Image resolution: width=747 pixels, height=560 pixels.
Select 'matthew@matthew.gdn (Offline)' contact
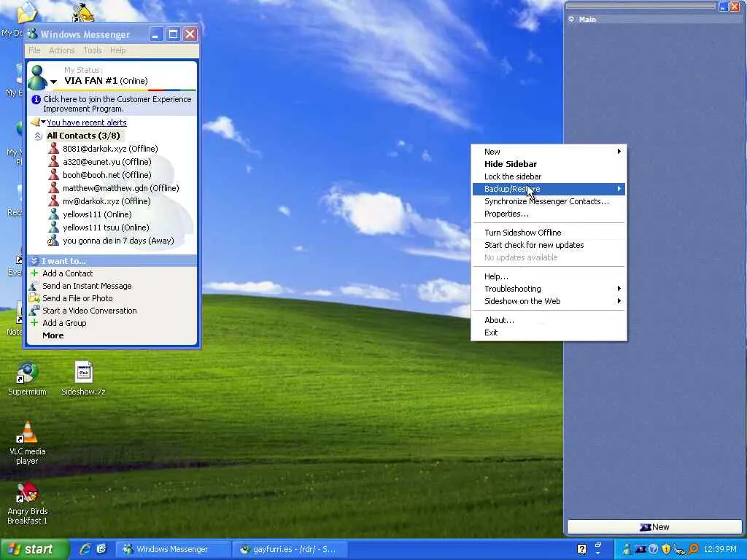[121, 188]
